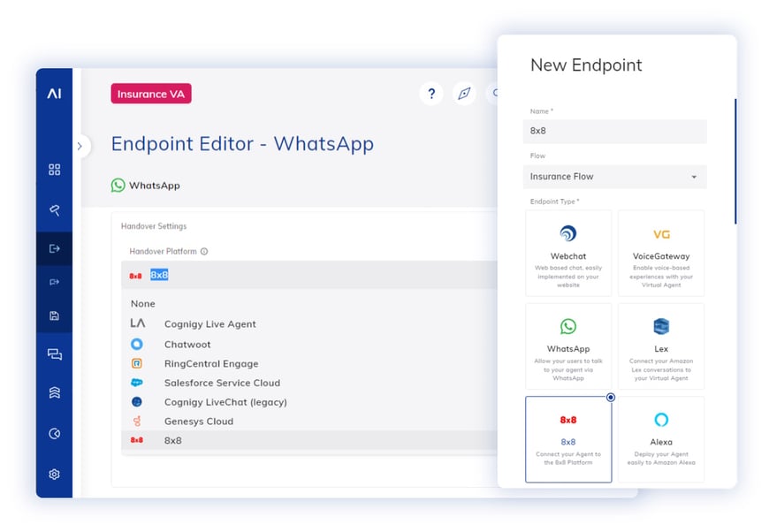Image resolution: width=769 pixels, height=532 pixels.
Task: Choose the Webchat endpoint type card
Action: 568,253
